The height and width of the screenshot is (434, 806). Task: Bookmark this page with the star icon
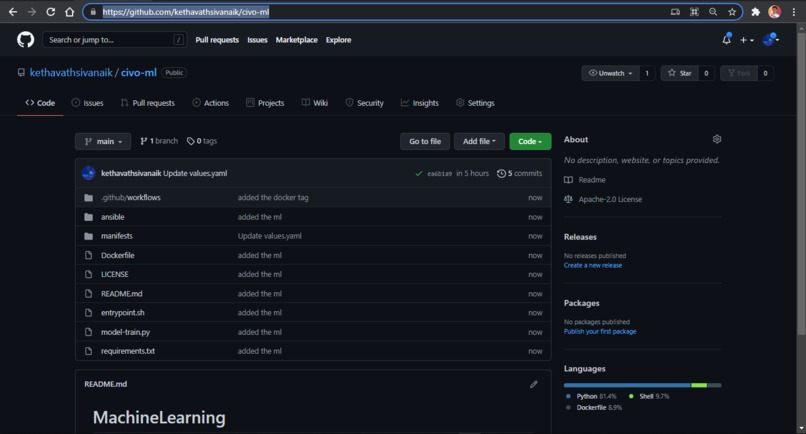point(732,12)
